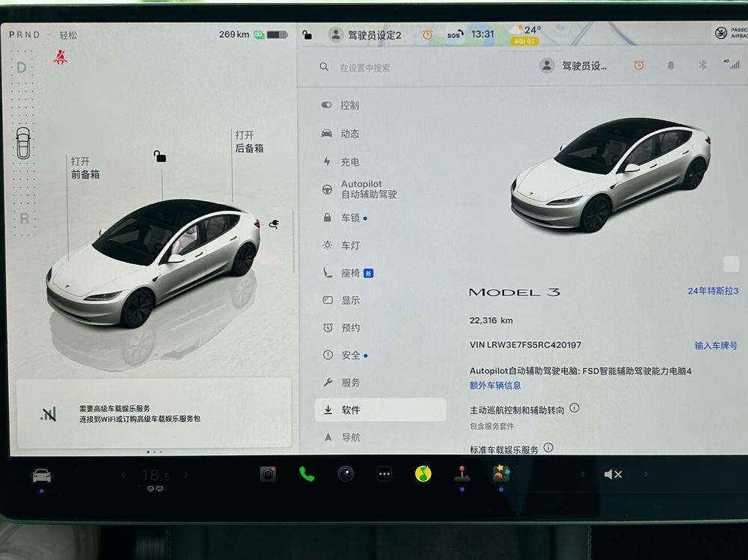Tap passenger airbag status icon
The image size is (748, 560).
(730, 33)
